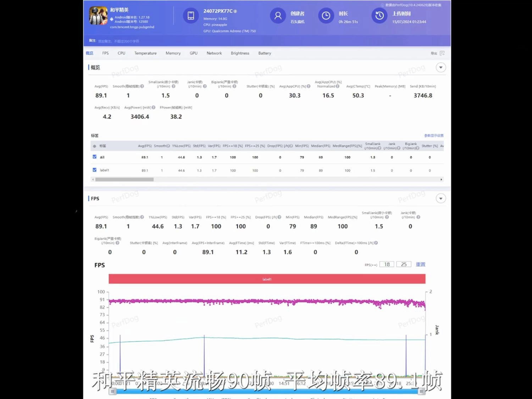Click help icon beside Avg(Power) [mW]

(154, 107)
